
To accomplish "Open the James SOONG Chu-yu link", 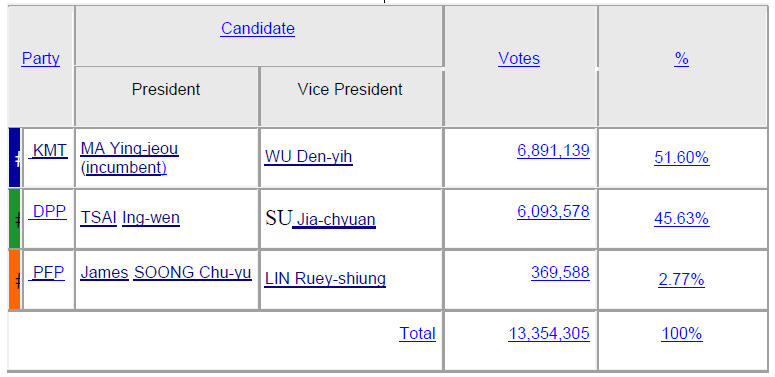I will click(x=166, y=273).
